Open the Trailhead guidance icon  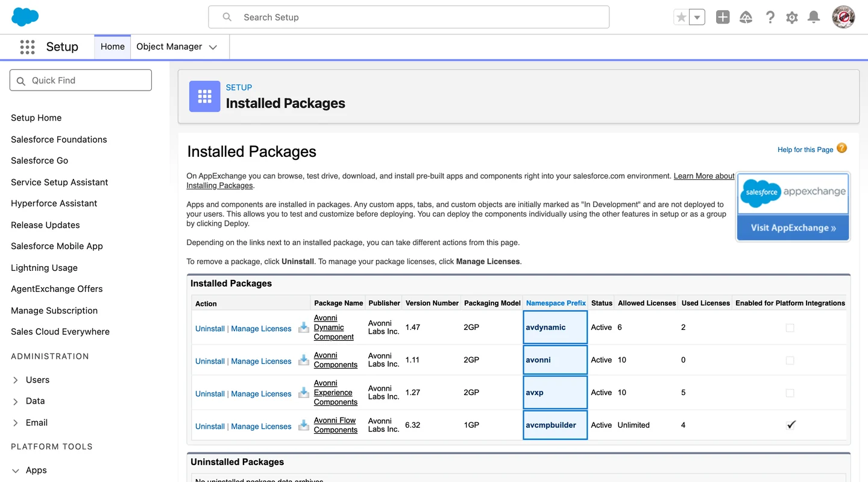pyautogui.click(x=746, y=17)
